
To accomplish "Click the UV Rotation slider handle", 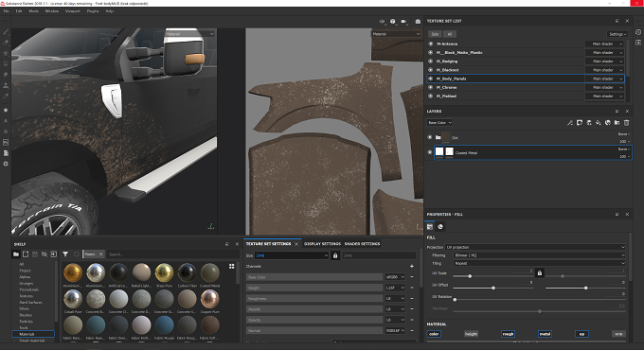I will pos(455,300).
